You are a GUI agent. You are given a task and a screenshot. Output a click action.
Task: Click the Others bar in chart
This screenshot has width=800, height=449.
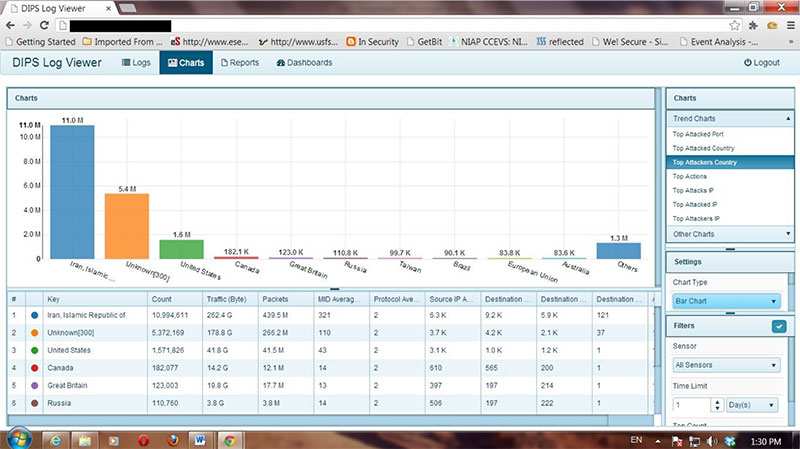[x=618, y=251]
